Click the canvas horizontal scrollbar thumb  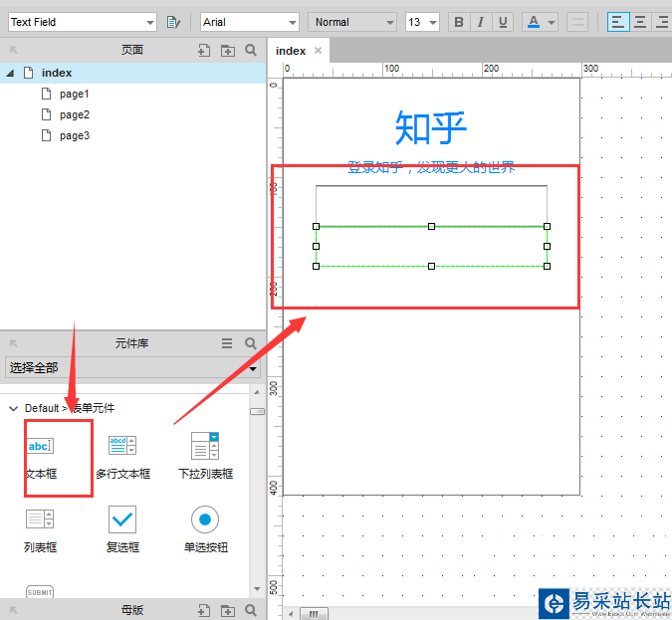click(314, 614)
